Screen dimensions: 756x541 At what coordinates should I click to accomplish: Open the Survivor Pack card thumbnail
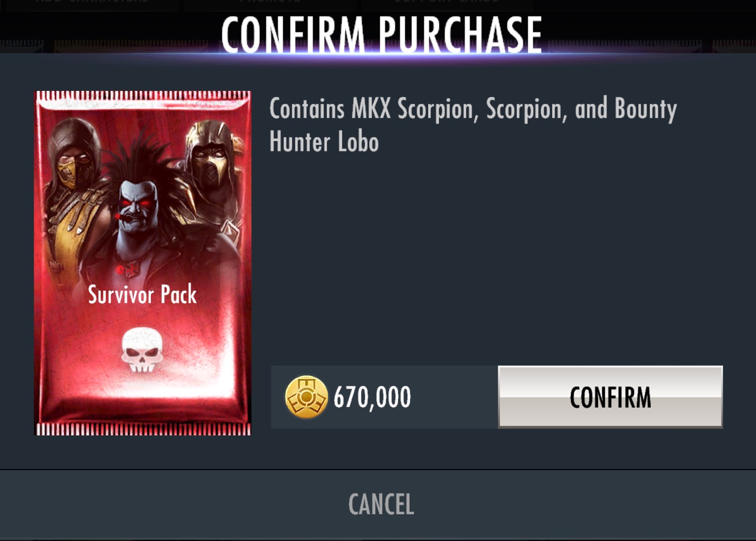(x=143, y=263)
